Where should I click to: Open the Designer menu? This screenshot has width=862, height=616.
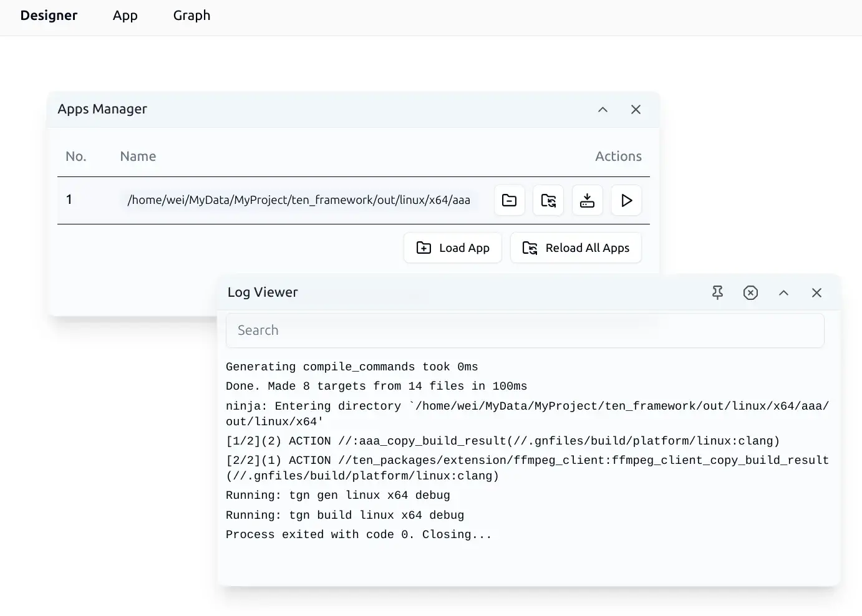click(49, 15)
